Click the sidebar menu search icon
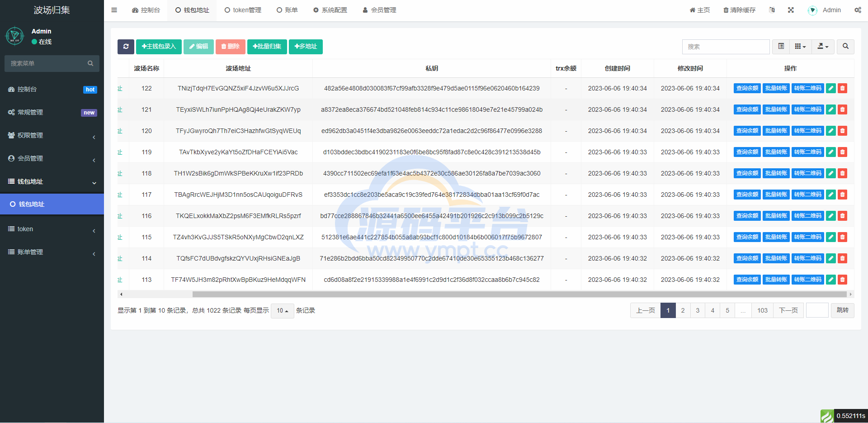 coord(90,63)
